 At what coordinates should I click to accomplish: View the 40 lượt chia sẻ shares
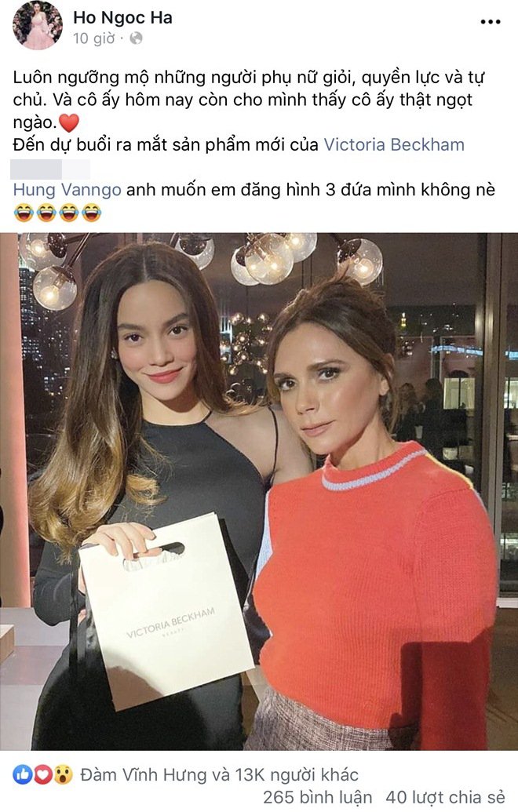446,798
